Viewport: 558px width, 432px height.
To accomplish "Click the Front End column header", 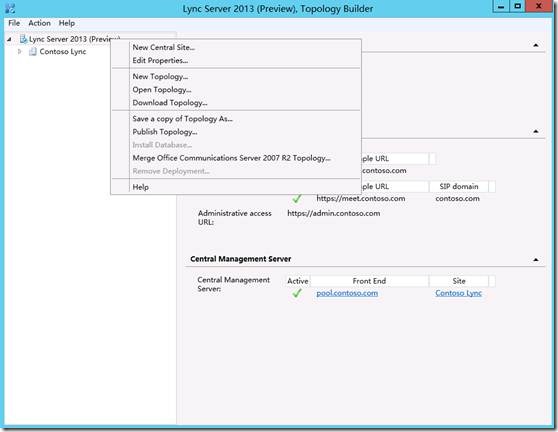I will [x=369, y=281].
